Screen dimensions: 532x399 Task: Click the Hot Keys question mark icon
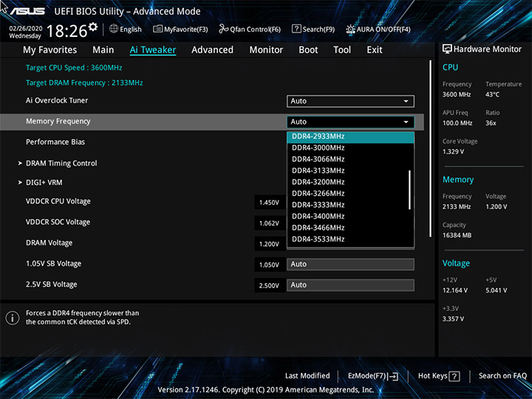point(454,376)
